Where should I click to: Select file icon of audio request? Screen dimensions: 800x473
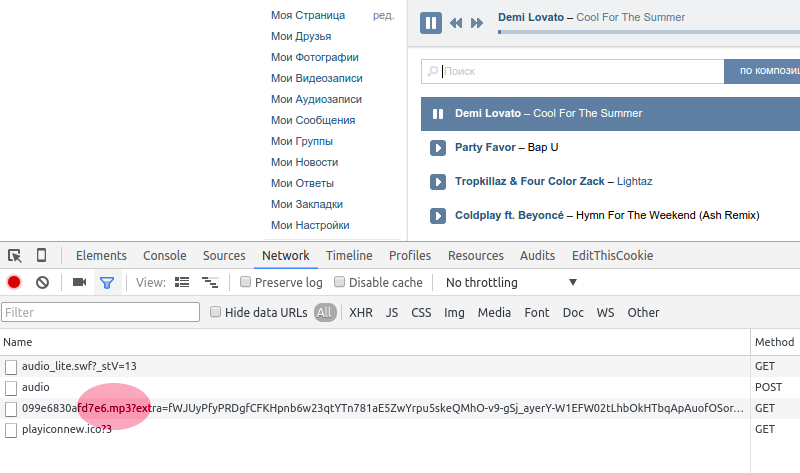[11, 388]
